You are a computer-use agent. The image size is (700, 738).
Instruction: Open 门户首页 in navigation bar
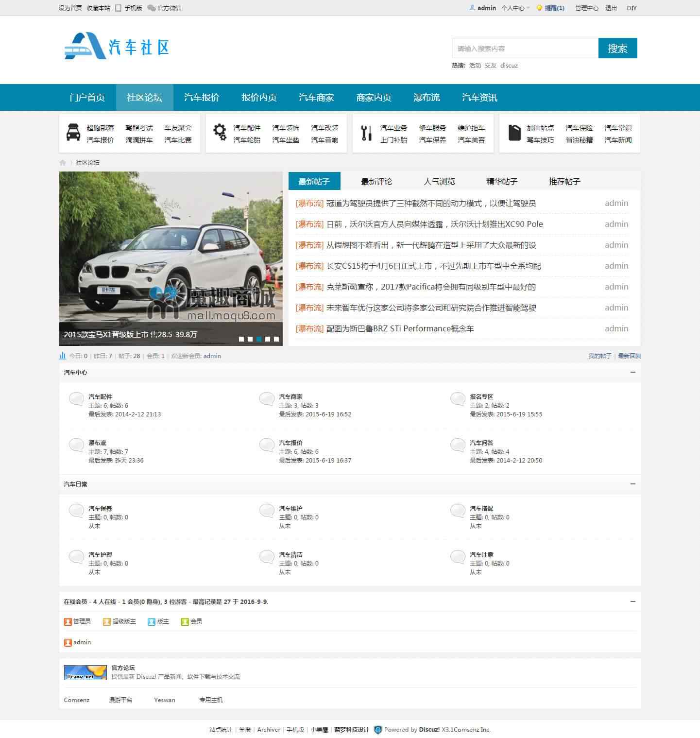click(87, 97)
